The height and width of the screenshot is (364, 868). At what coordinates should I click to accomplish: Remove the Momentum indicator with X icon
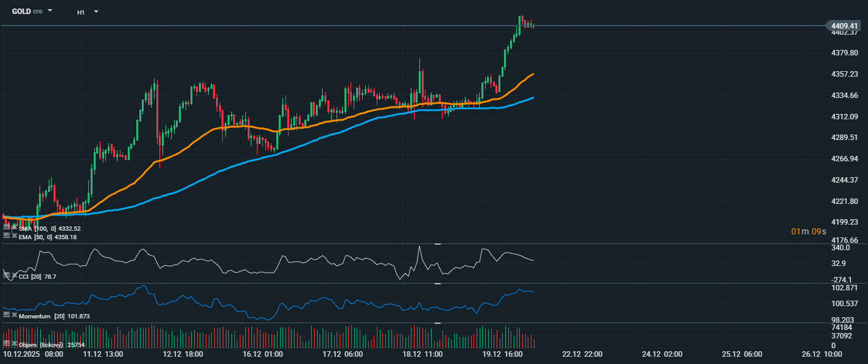(14, 315)
